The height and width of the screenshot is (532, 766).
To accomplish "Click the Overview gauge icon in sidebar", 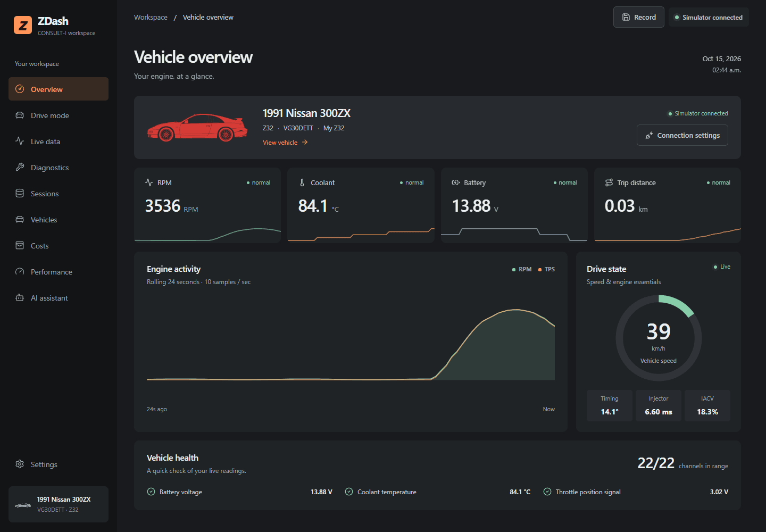I will tap(20, 89).
